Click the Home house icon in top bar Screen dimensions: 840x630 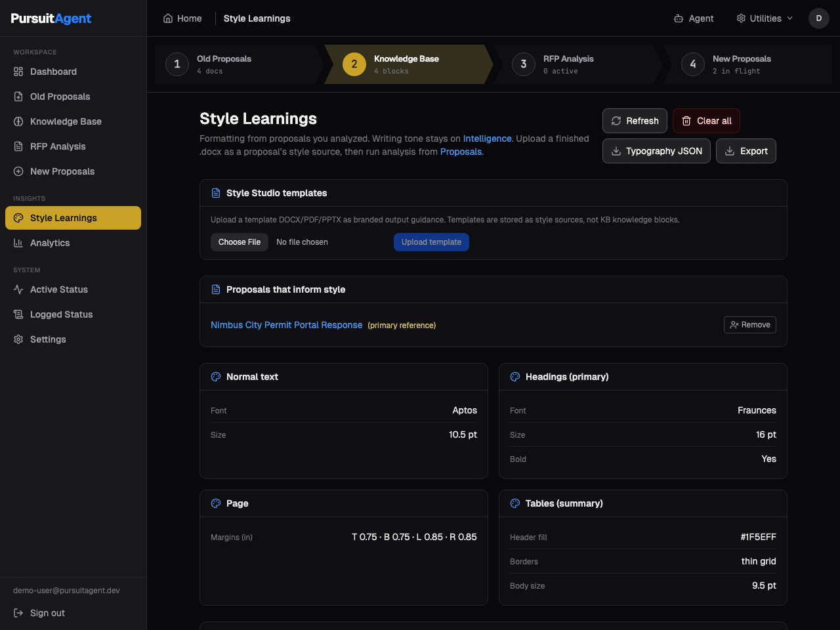tap(168, 18)
